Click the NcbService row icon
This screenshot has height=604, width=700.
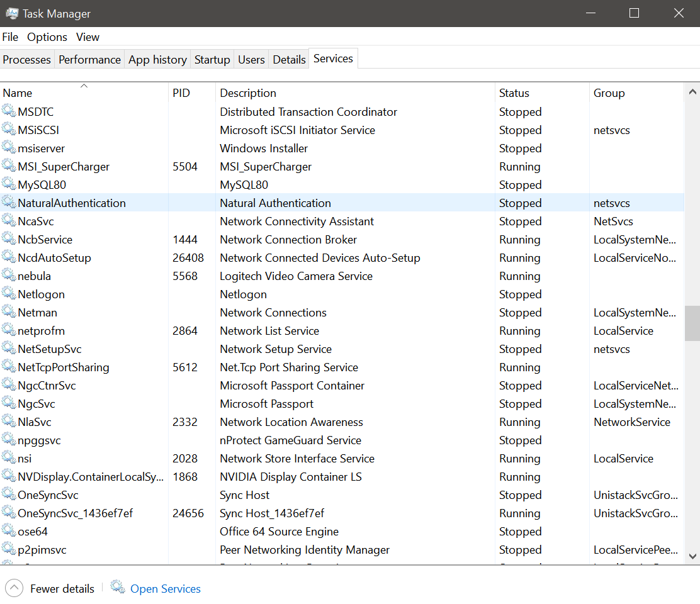pyautogui.click(x=9, y=238)
